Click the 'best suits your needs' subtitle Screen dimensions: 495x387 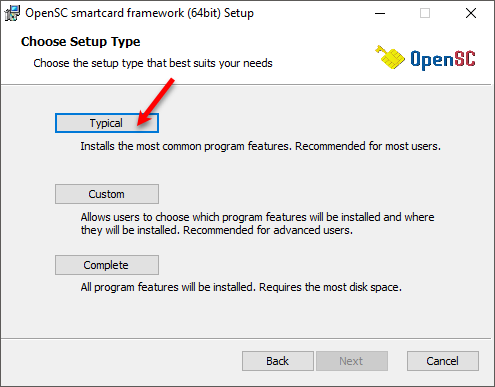click(x=153, y=63)
